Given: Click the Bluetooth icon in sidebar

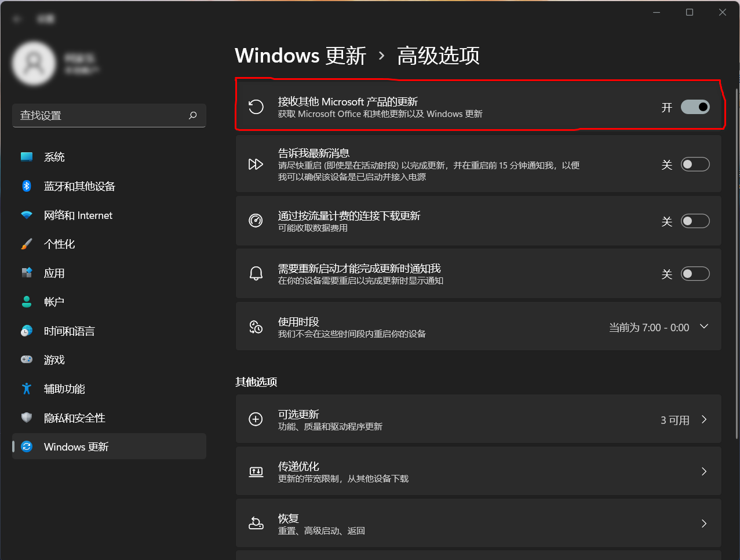Looking at the screenshot, I should click(x=27, y=186).
